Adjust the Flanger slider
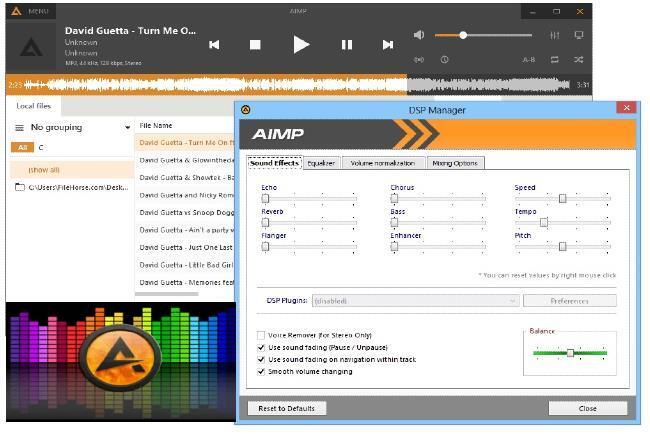 tap(309, 247)
